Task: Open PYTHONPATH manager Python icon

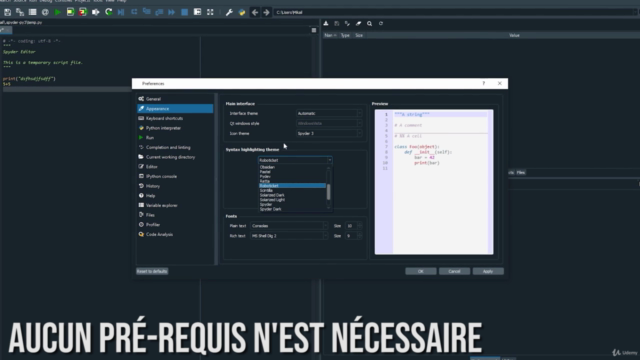Action: point(242,13)
